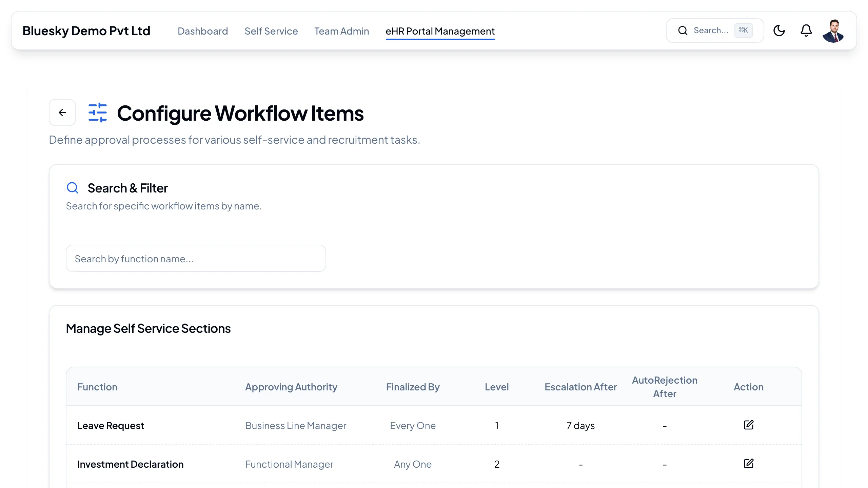Focus the top Search... field
The width and height of the screenshot is (868, 488).
click(715, 30)
